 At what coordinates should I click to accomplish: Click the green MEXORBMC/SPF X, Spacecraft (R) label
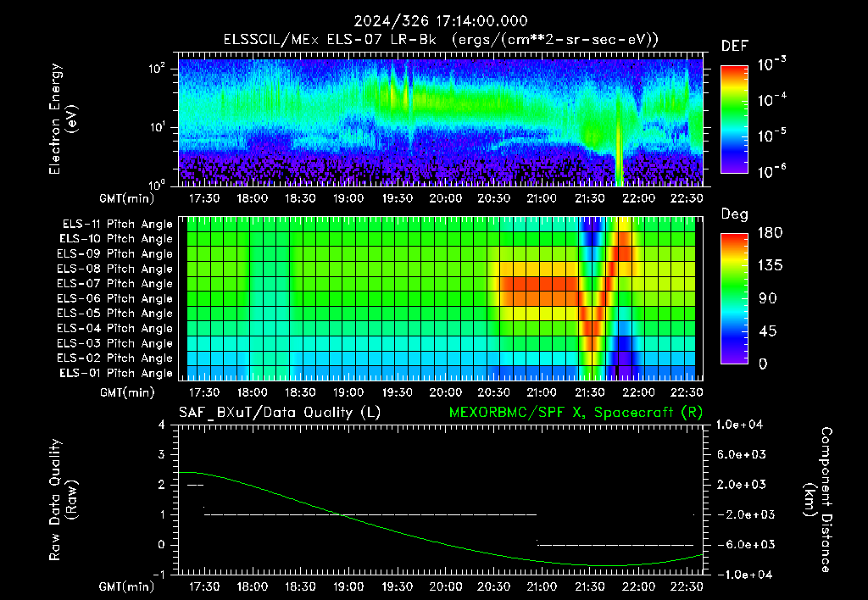[576, 413]
